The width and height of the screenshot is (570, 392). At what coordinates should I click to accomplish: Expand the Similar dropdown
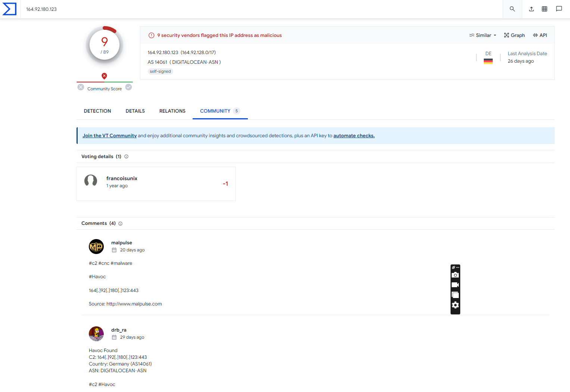pyautogui.click(x=483, y=35)
